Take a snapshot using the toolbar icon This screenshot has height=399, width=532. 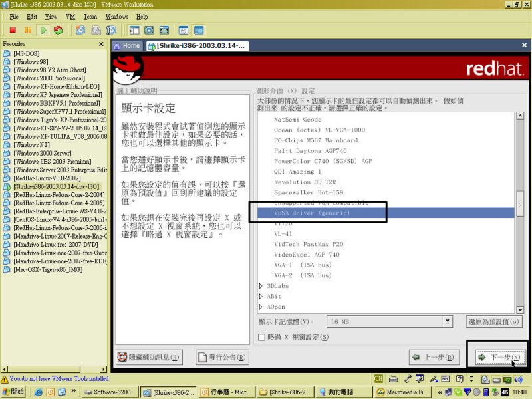pyautogui.click(x=80, y=30)
